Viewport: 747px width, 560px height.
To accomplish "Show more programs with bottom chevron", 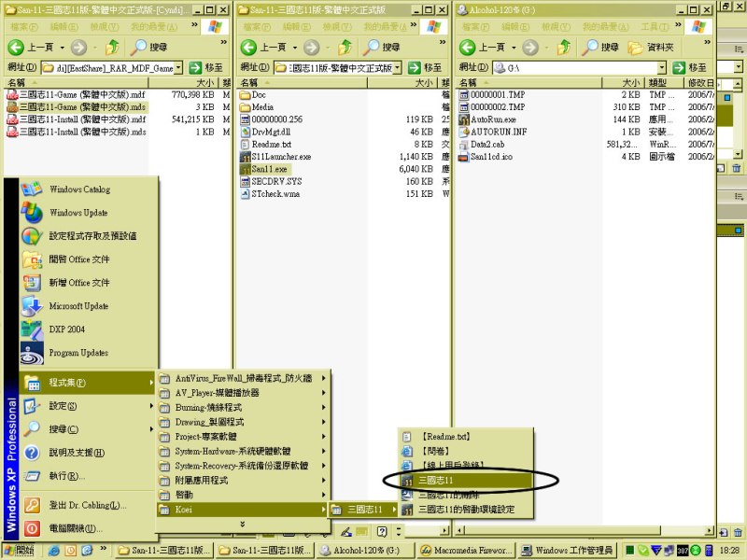I will pos(243,524).
